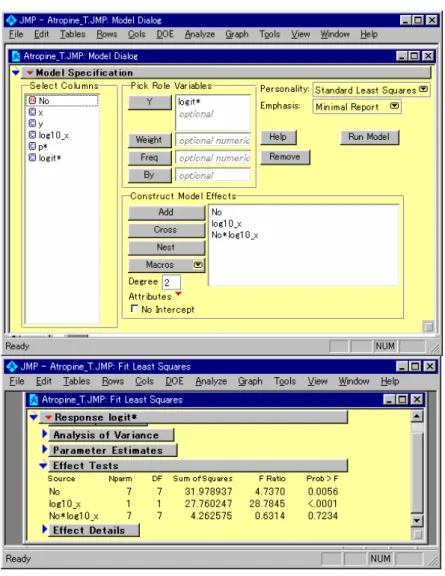Screen dimensions: 445x576
Task: Click the 28.7845 F Ratio value
Action: tap(267, 503)
